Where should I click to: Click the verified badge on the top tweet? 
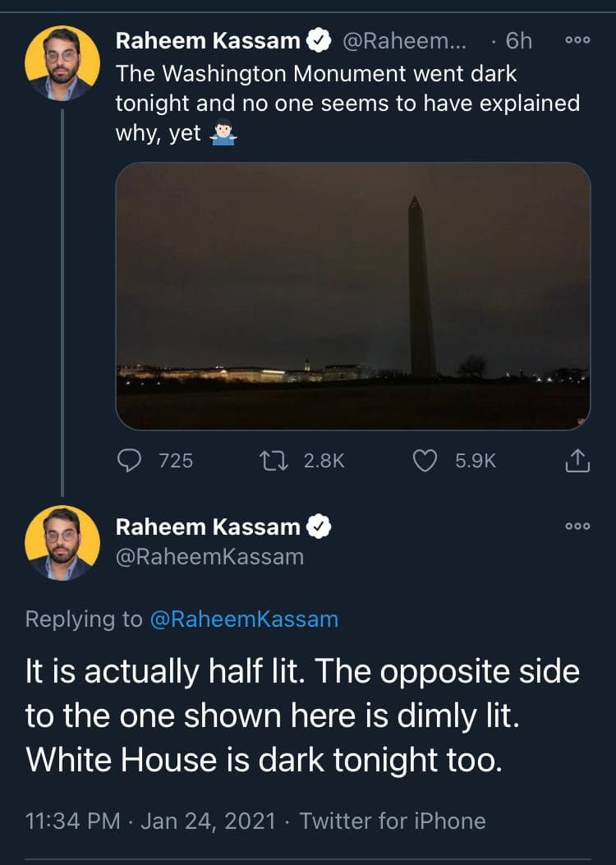pyautogui.click(x=319, y=40)
